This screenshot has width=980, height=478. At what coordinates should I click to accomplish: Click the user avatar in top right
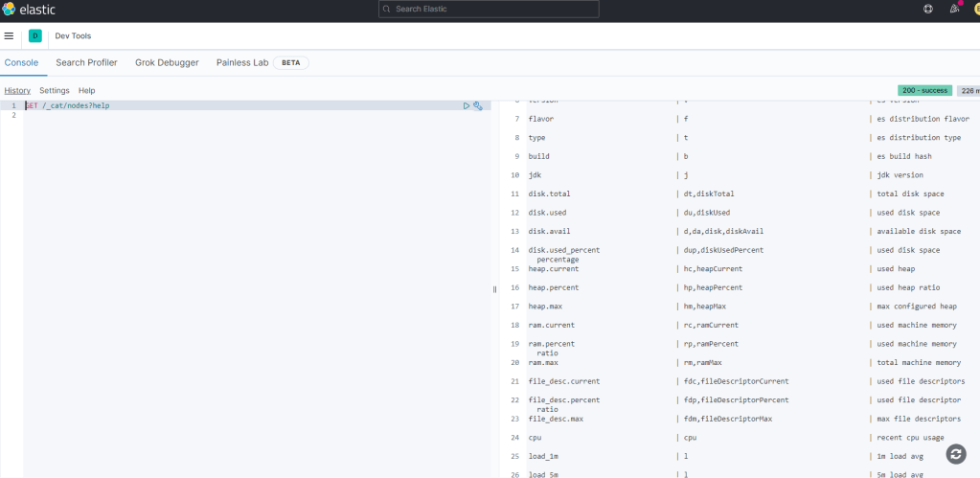tap(975, 9)
